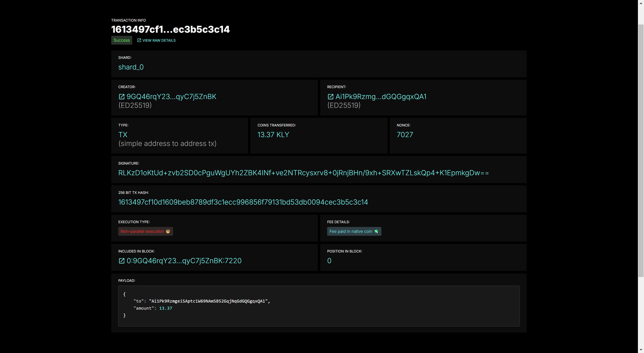Click the emoji in Non-parallel execution badge
The height and width of the screenshot is (353, 644).
pyautogui.click(x=168, y=231)
